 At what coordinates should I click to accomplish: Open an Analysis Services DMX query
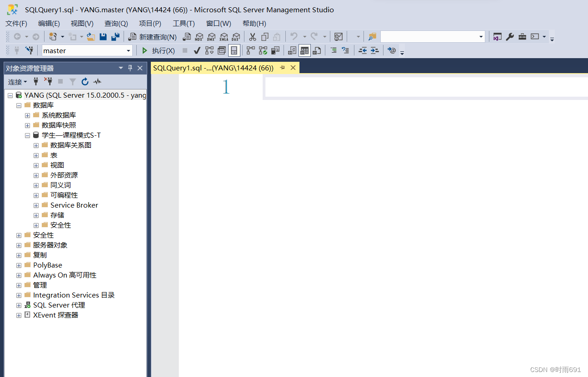[x=211, y=37]
